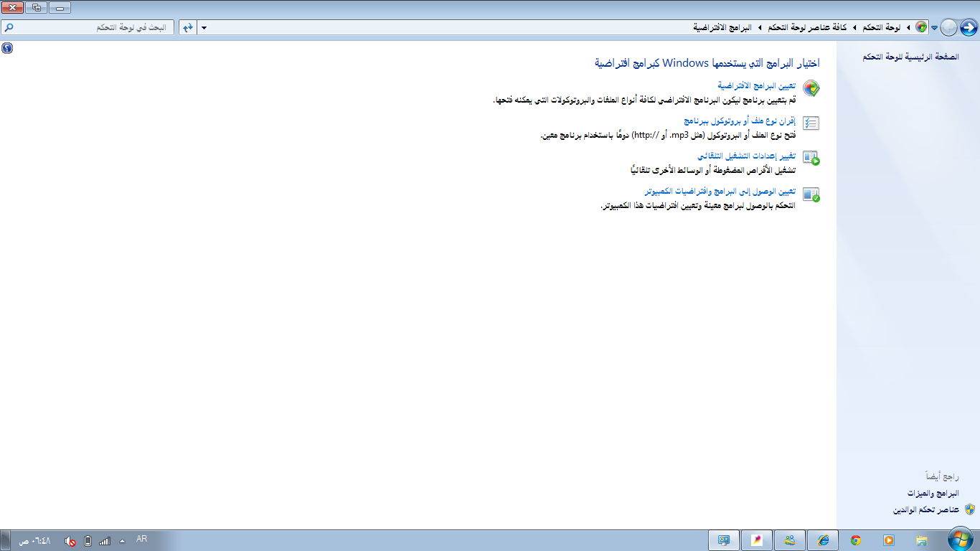Expand the arrow beside كافة عناصر لوحة التحكم breadcrumb

click(x=854, y=27)
